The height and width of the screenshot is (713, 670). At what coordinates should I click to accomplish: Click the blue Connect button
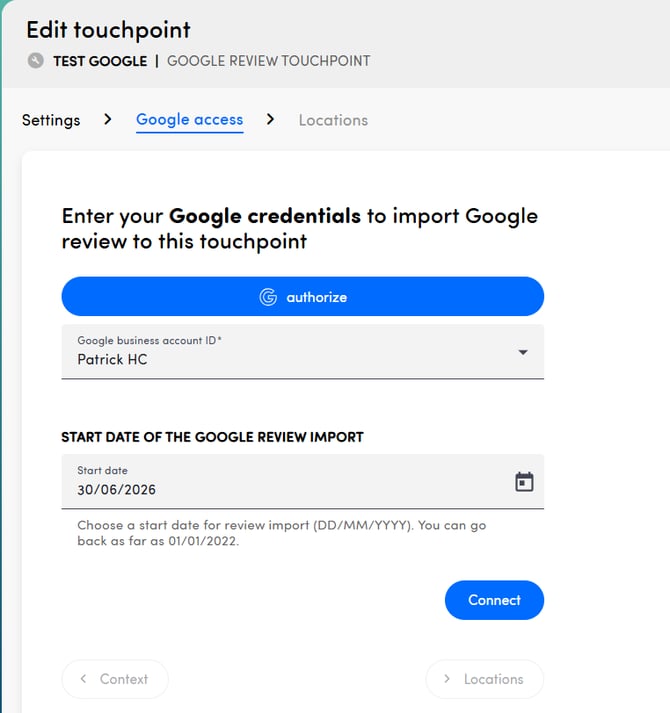(x=494, y=600)
